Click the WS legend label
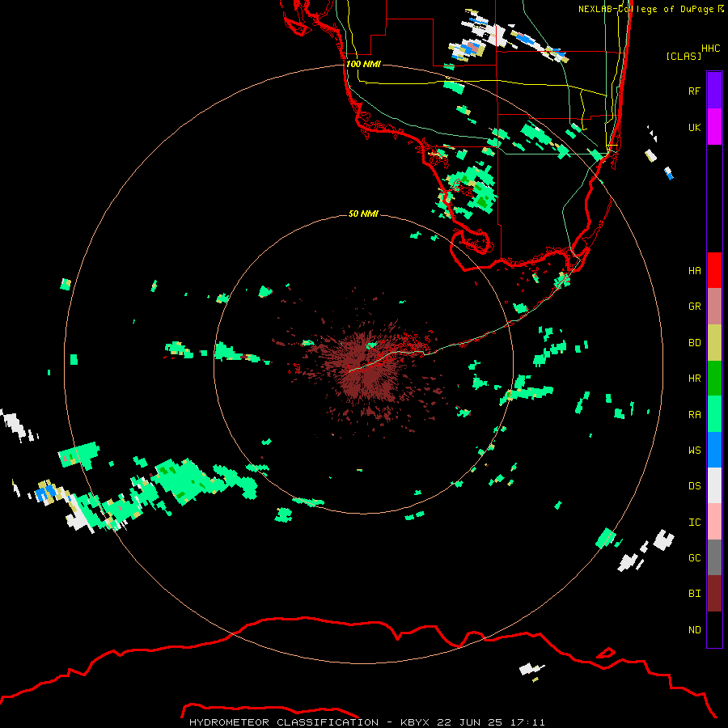Viewport: 728px width, 728px height. (694, 451)
